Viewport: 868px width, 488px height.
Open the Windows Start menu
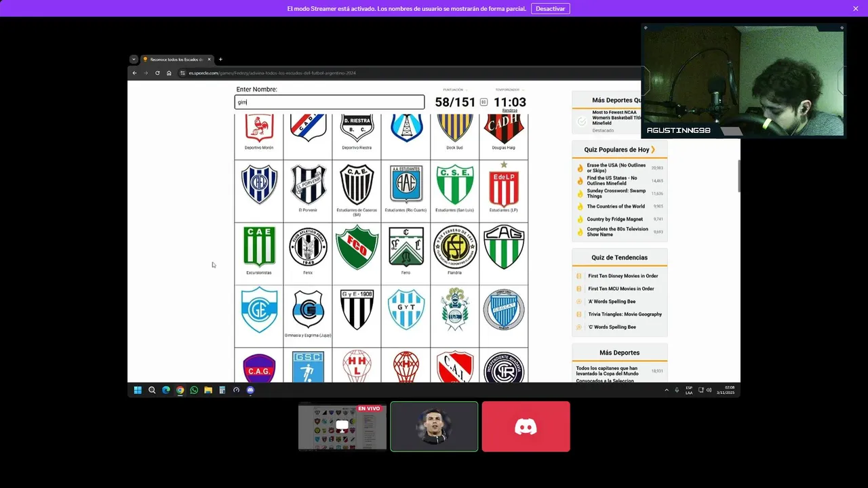tap(138, 390)
